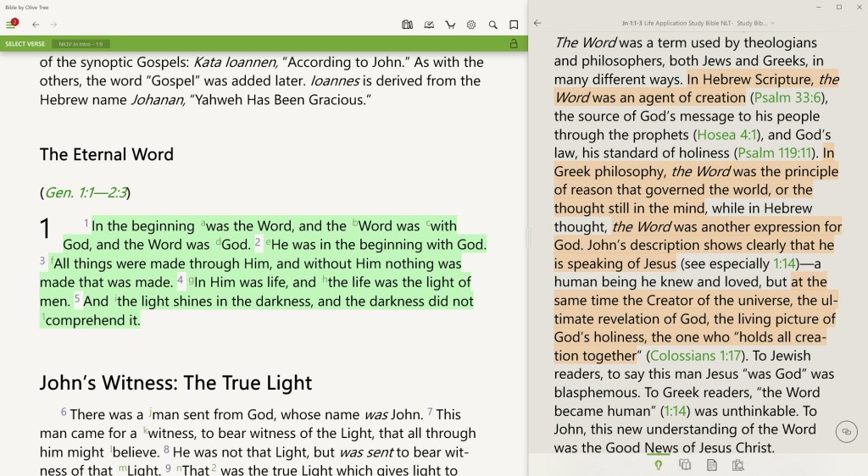Open footnote h before "the life was"

(x=325, y=280)
